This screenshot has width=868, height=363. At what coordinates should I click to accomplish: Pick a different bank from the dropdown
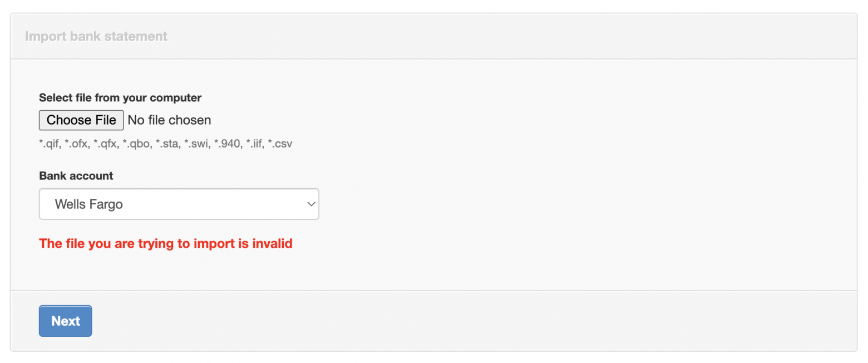178,204
